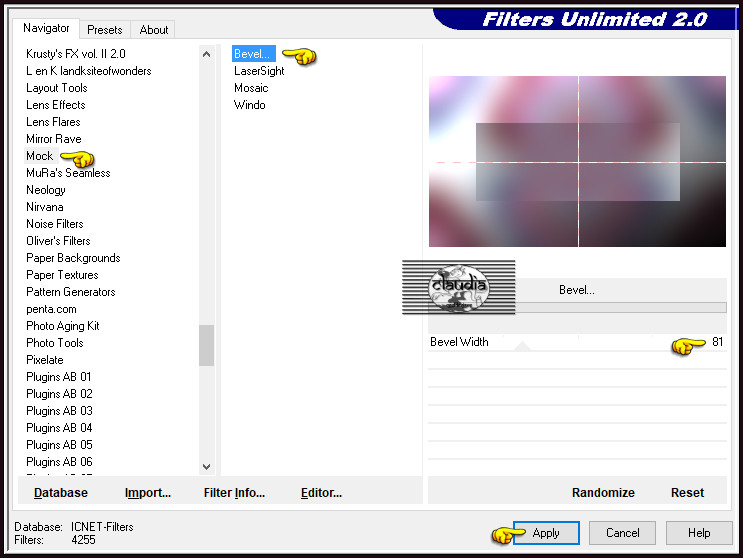Select Krusty's FX vol. II 2.0 category

(76, 54)
